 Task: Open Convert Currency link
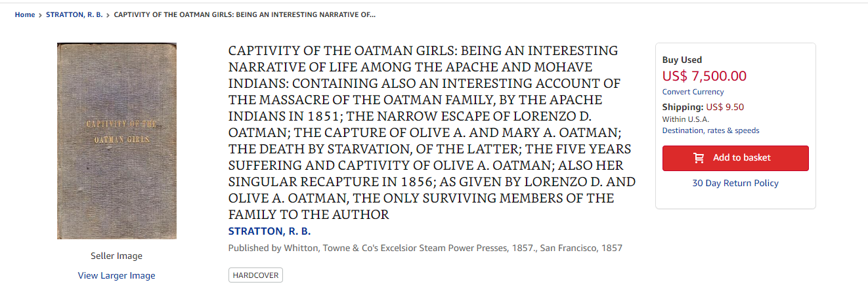(x=693, y=92)
